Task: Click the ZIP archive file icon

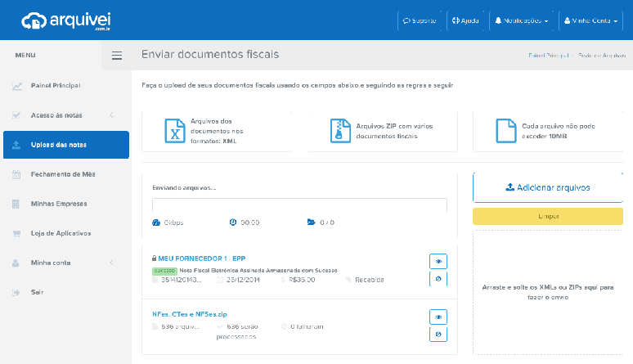Action: [x=339, y=131]
